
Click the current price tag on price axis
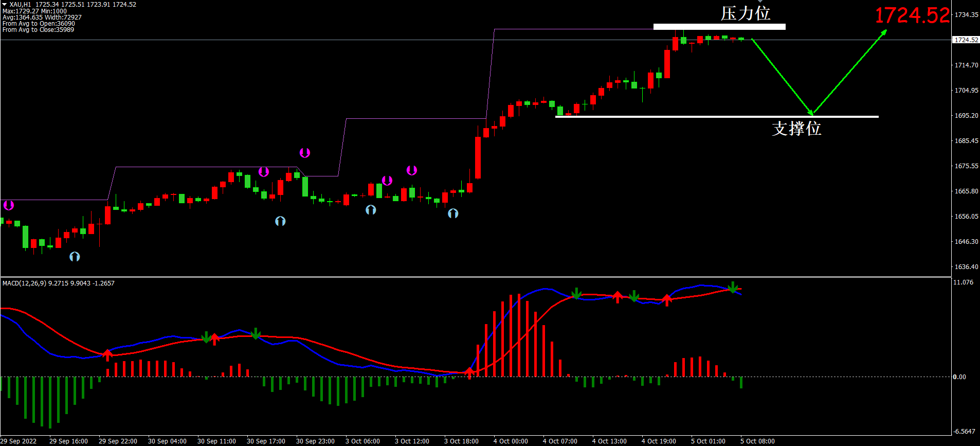[966, 40]
